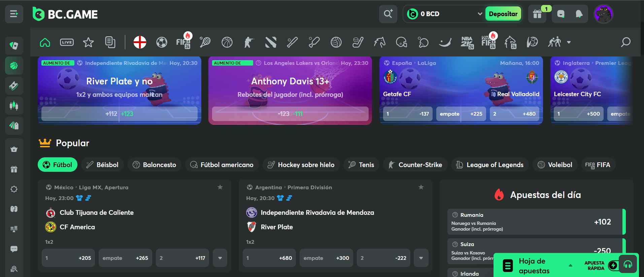Select the Fútbol americano tab
The width and height of the screenshot is (644, 277).
click(222, 165)
